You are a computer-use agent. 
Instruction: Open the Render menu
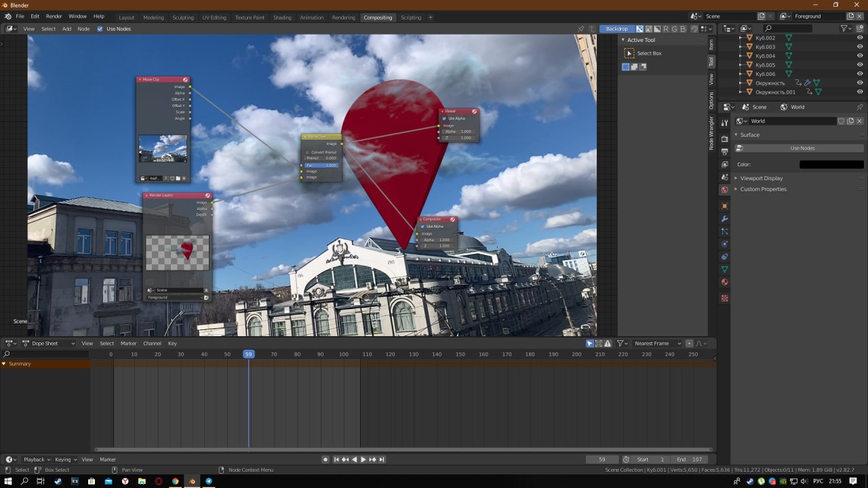coord(54,16)
